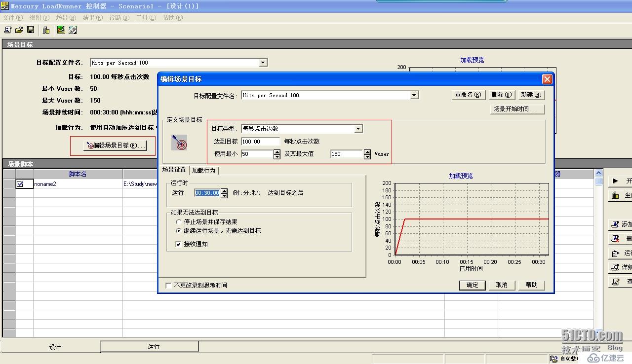Decrease maximum Vuser value with down arrow
The width and height of the screenshot is (632, 364).
[367, 156]
